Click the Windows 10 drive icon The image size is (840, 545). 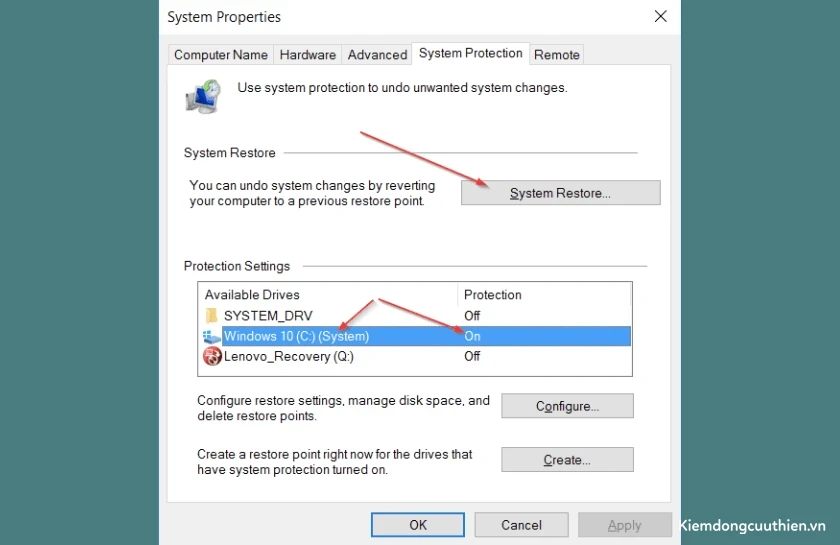click(212, 337)
